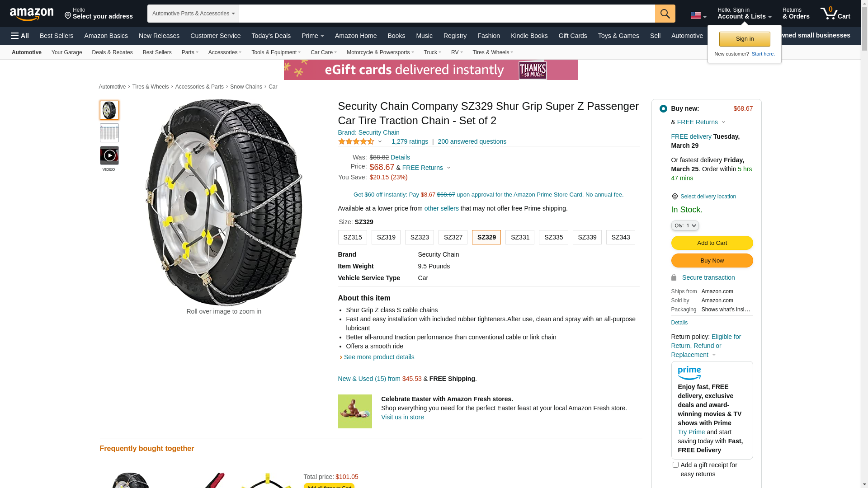The height and width of the screenshot is (488, 868).
Task: Select the second product image thumbnail
Action: [109, 133]
